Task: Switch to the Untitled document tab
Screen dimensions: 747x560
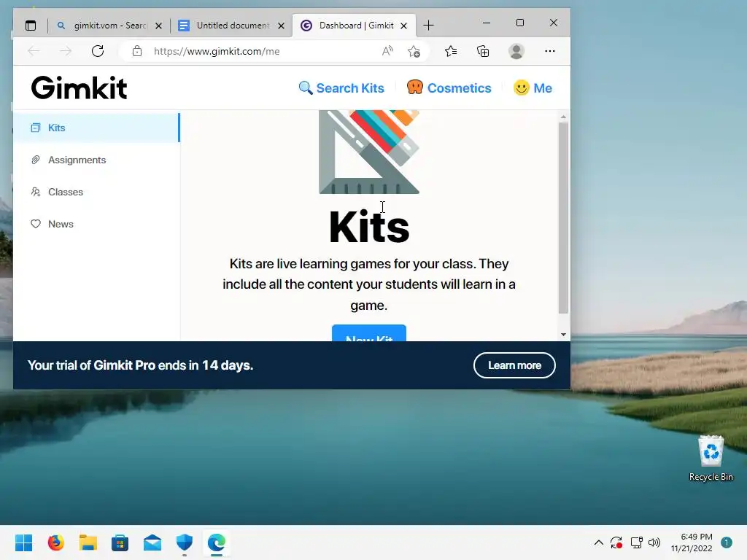Action: click(x=231, y=26)
